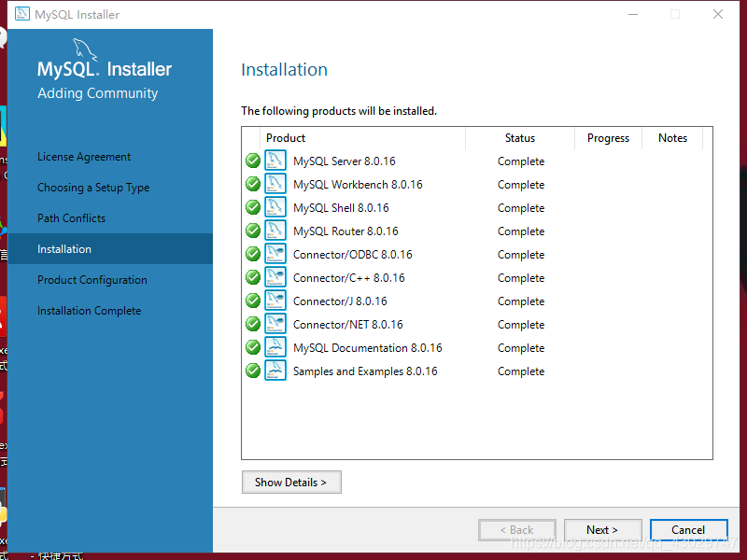Click the green checkmark beside MySQL Documentation
The height and width of the screenshot is (560, 747).
point(252,347)
